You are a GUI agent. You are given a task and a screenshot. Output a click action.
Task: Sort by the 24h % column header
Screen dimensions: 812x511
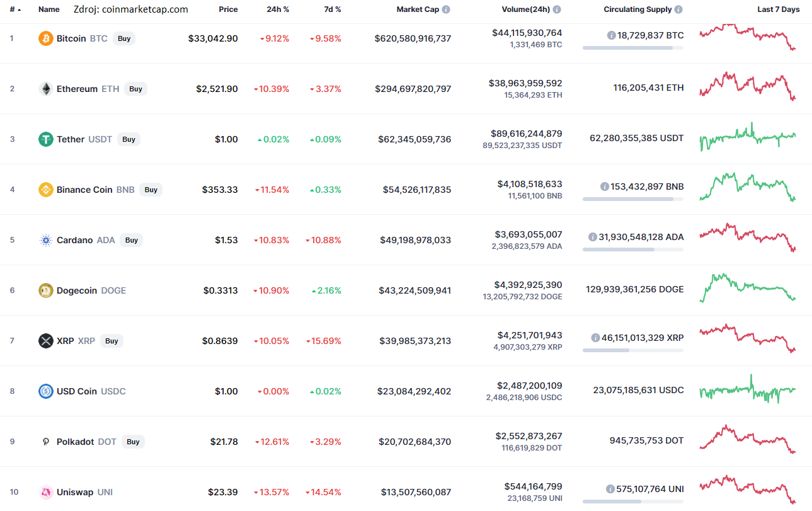pos(278,10)
